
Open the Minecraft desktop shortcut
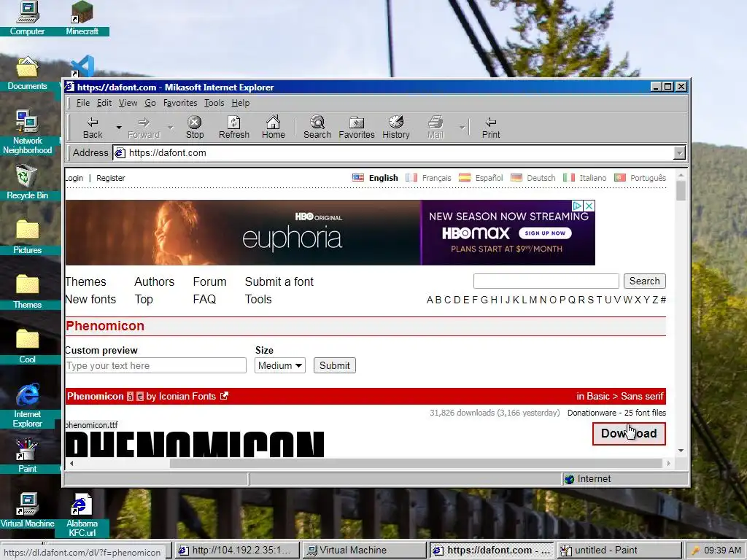pos(82,18)
